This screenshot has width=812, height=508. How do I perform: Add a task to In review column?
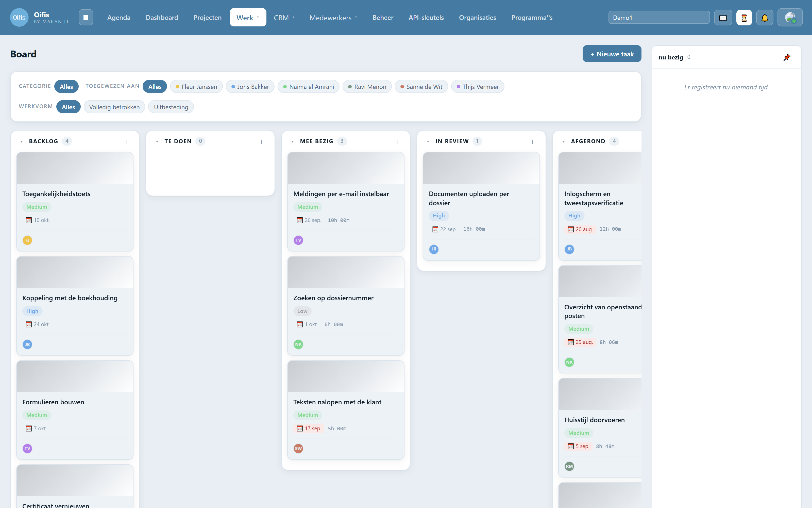533,142
